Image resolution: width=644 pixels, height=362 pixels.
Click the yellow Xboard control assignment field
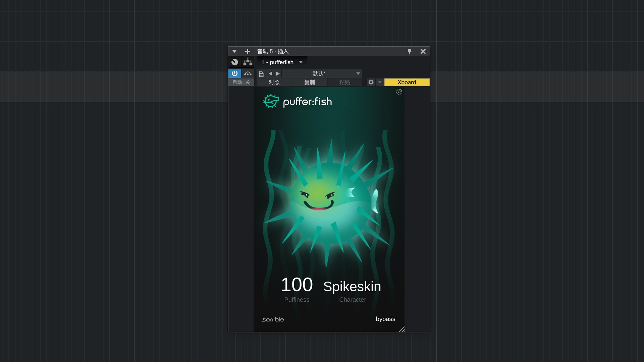click(x=407, y=82)
